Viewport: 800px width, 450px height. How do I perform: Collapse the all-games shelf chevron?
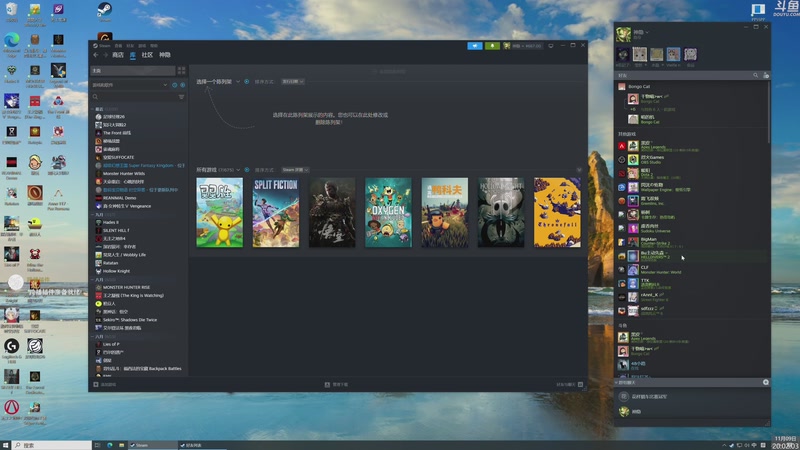click(x=579, y=170)
